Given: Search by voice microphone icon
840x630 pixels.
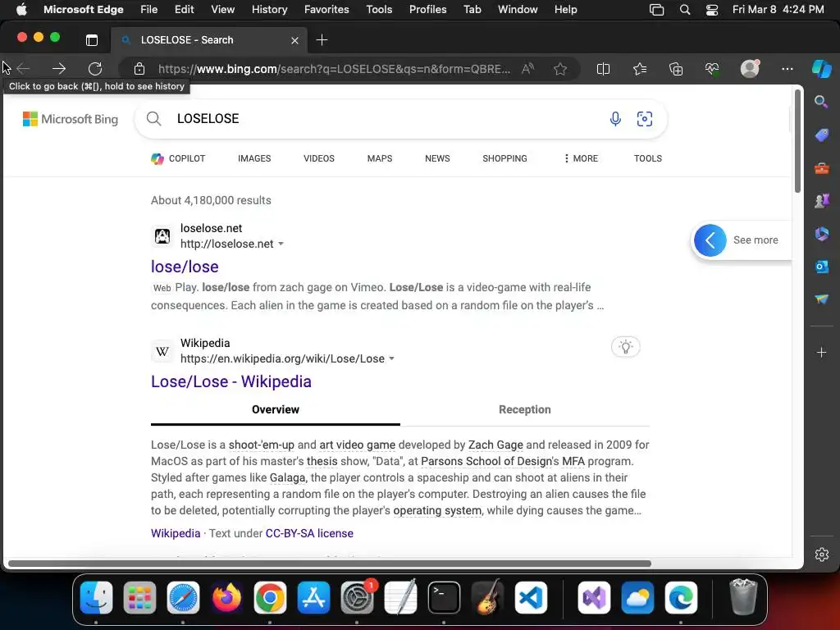Looking at the screenshot, I should [615, 119].
